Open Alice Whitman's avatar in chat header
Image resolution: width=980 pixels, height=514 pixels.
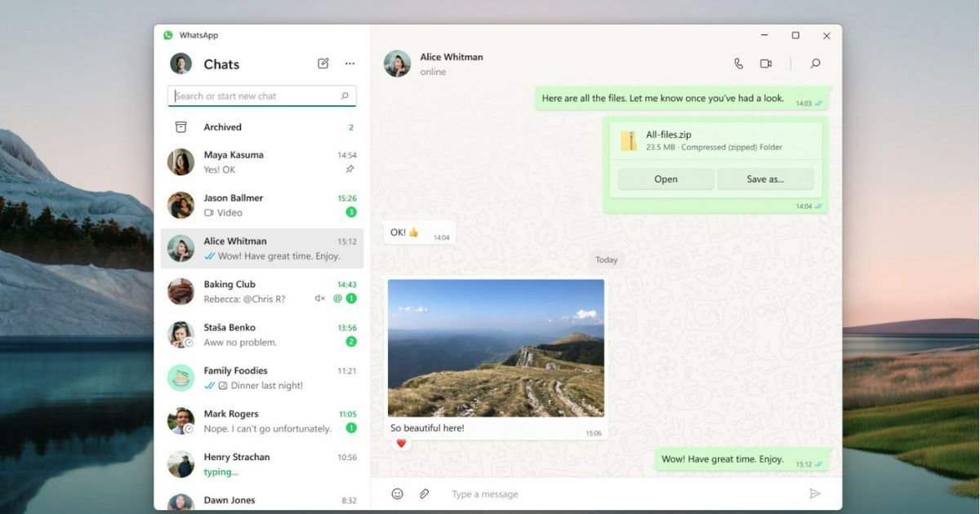pos(397,64)
